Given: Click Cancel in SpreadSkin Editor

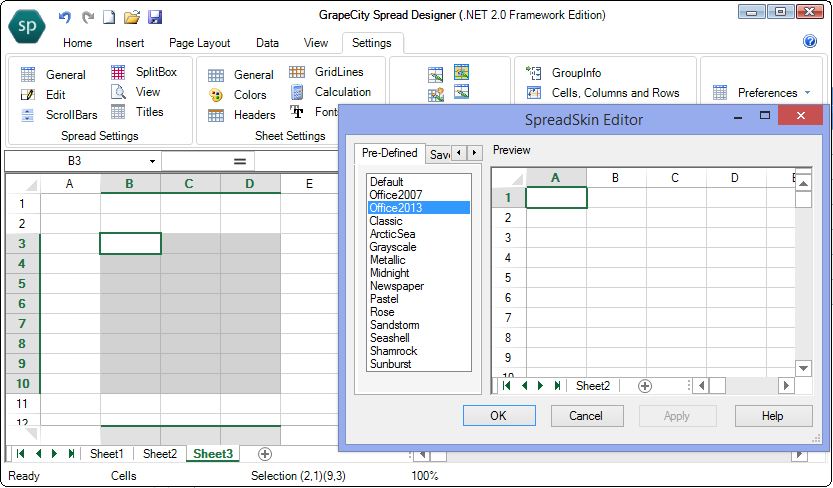Looking at the screenshot, I should [586, 416].
